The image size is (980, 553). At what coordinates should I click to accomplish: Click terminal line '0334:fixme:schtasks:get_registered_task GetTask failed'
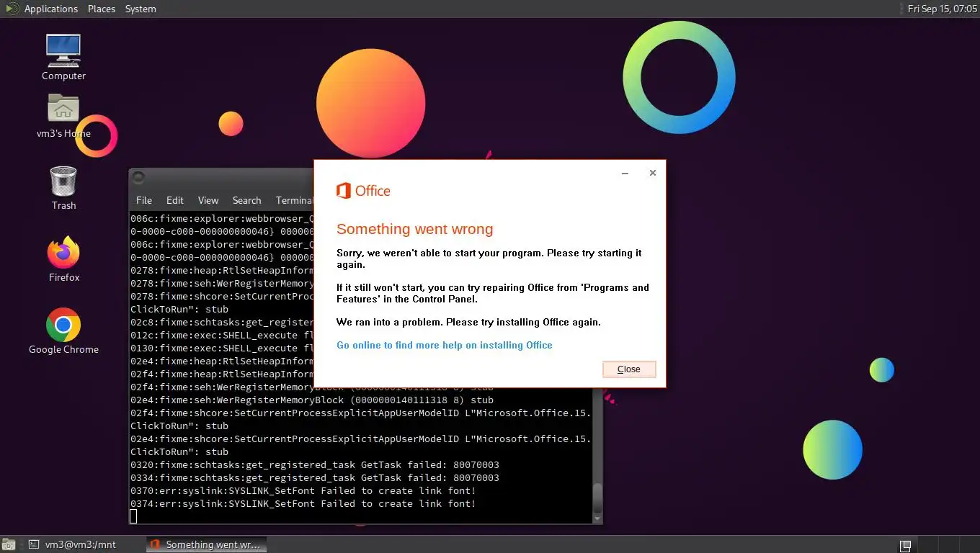pyautogui.click(x=315, y=477)
